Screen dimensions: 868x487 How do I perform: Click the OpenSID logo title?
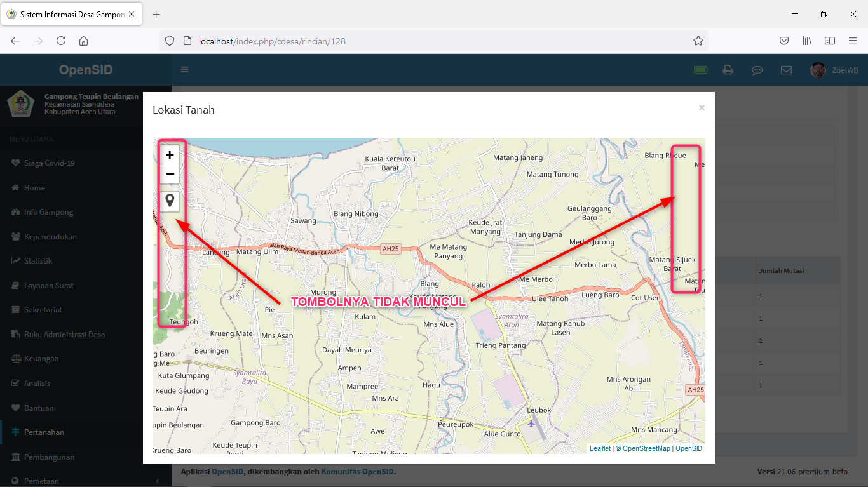(86, 70)
